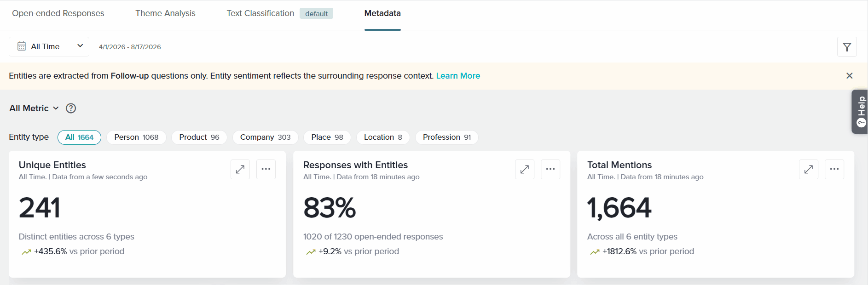This screenshot has width=868, height=285.
Task: Follow the Learn More link
Action: [458, 76]
